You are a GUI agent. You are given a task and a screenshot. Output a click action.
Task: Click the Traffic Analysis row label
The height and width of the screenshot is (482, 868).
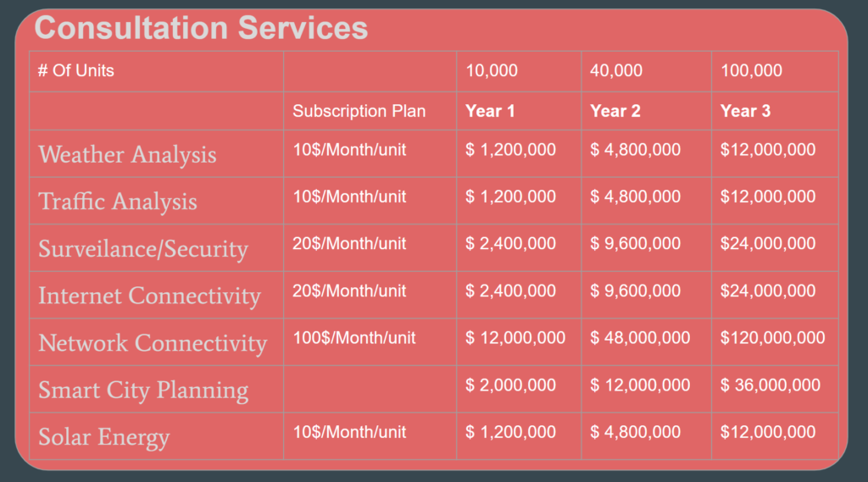click(117, 202)
